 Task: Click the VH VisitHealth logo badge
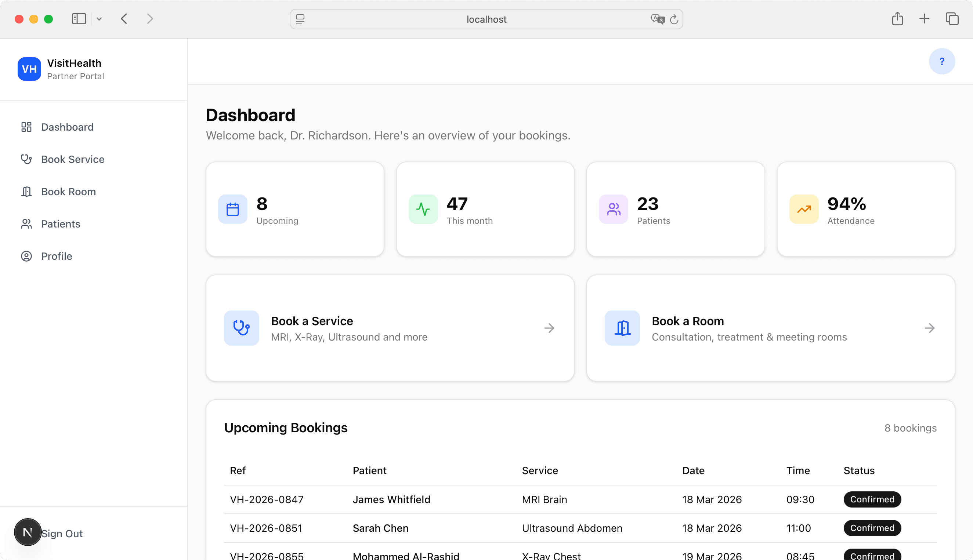29,69
